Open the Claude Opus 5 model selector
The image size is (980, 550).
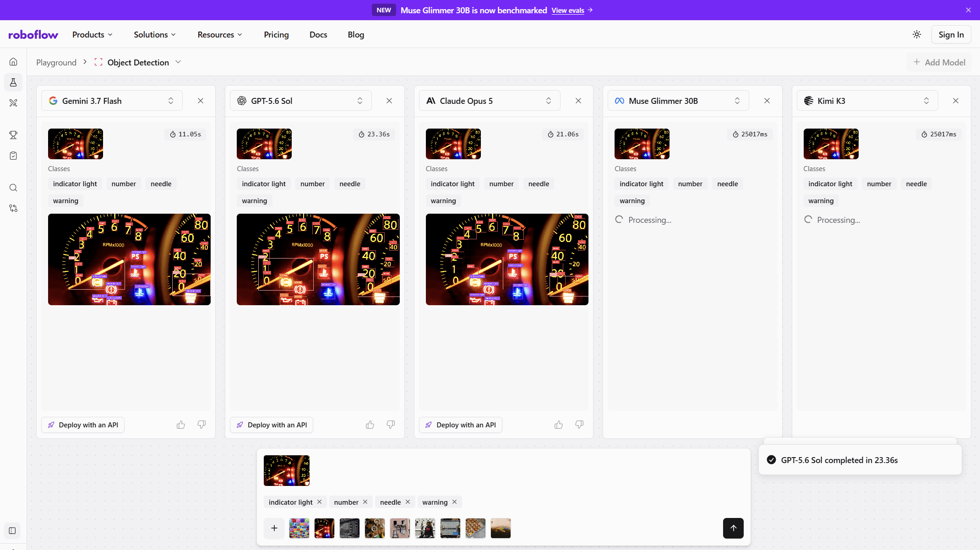pos(490,101)
